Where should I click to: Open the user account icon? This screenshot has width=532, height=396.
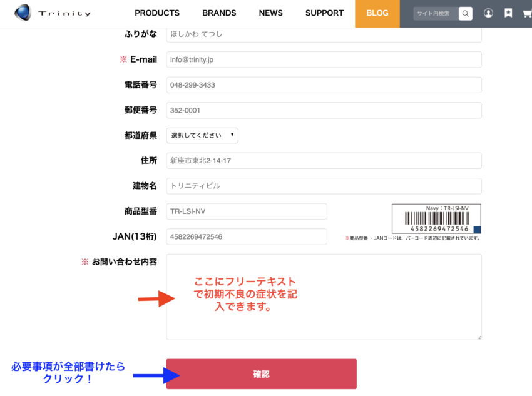pyautogui.click(x=489, y=13)
